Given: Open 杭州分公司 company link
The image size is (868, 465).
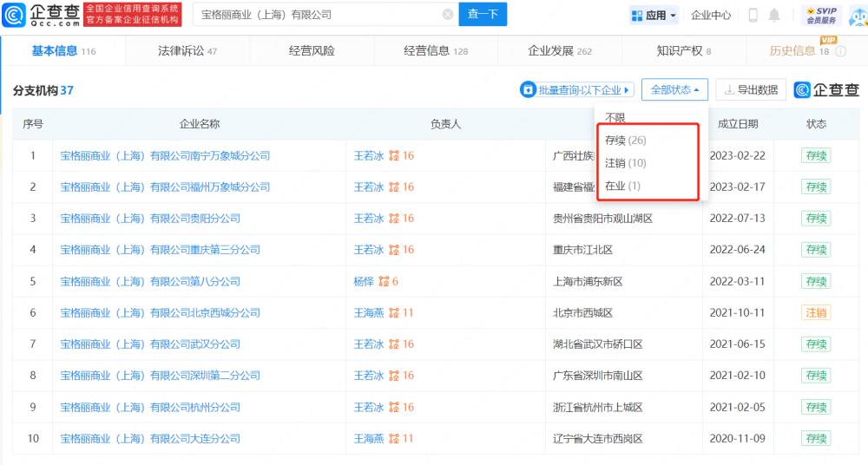Looking at the screenshot, I should [150, 407].
